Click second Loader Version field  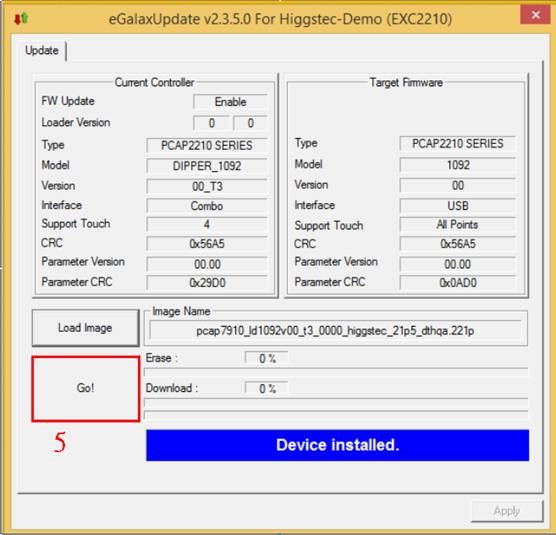(250, 123)
